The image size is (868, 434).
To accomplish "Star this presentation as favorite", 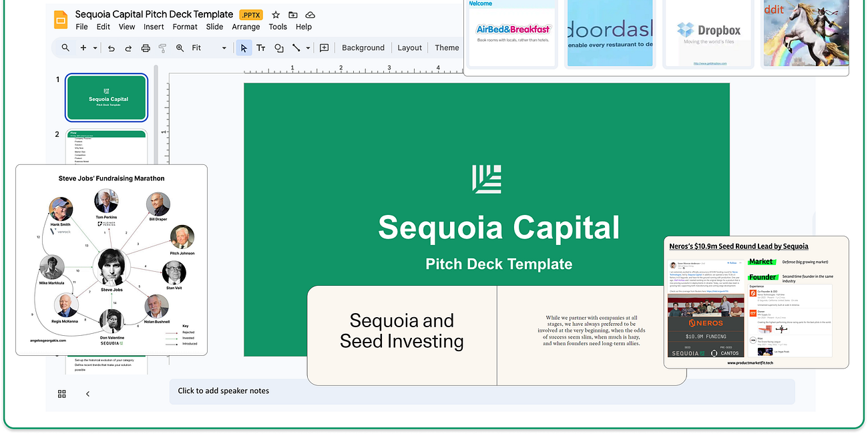I will (x=276, y=15).
